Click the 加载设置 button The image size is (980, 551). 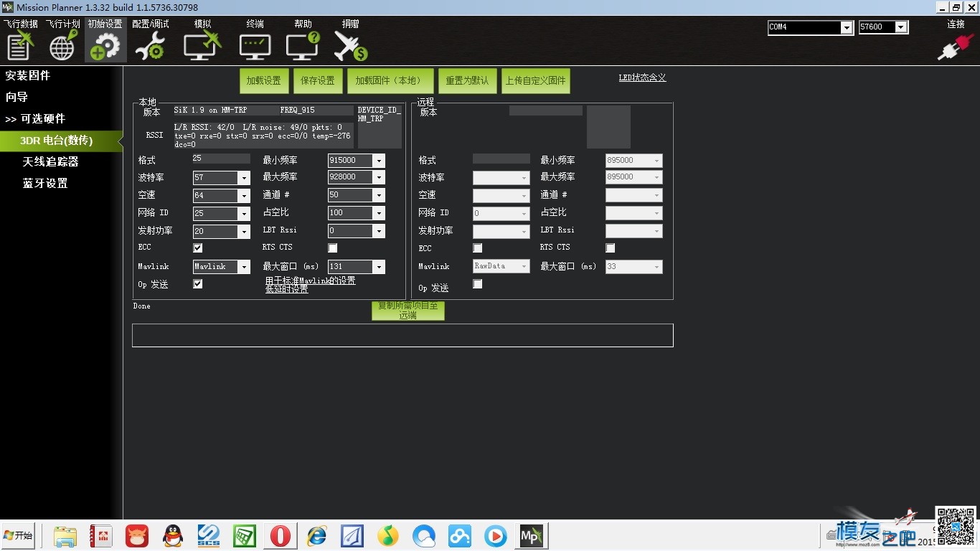tap(264, 81)
